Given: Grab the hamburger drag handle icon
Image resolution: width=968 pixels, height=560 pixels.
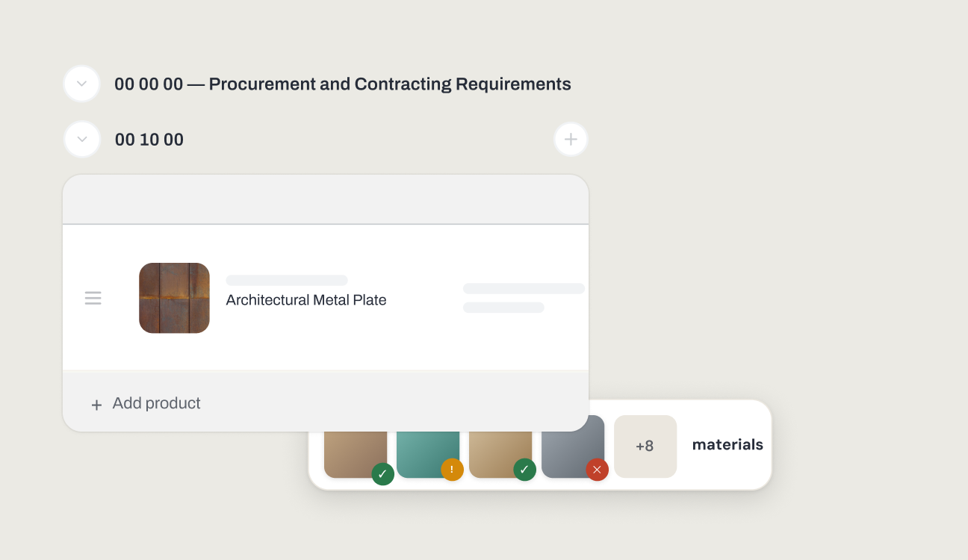Looking at the screenshot, I should point(93,298).
